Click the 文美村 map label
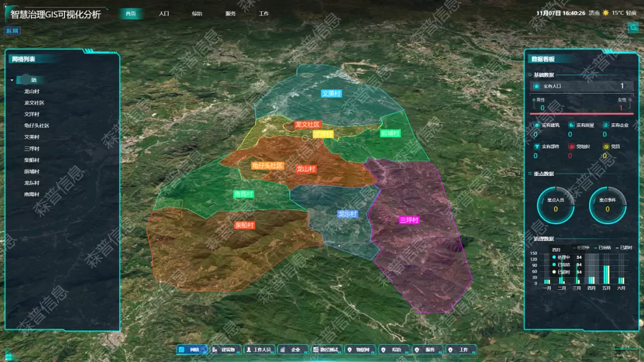 pyautogui.click(x=331, y=94)
